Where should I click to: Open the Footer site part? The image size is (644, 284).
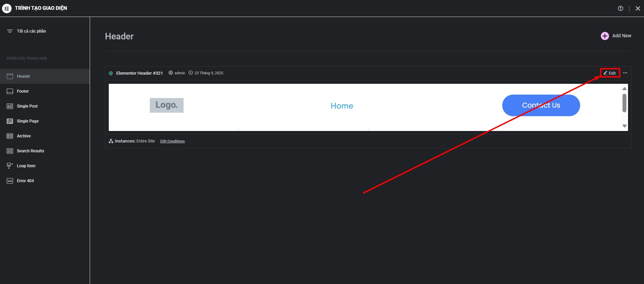[23, 91]
